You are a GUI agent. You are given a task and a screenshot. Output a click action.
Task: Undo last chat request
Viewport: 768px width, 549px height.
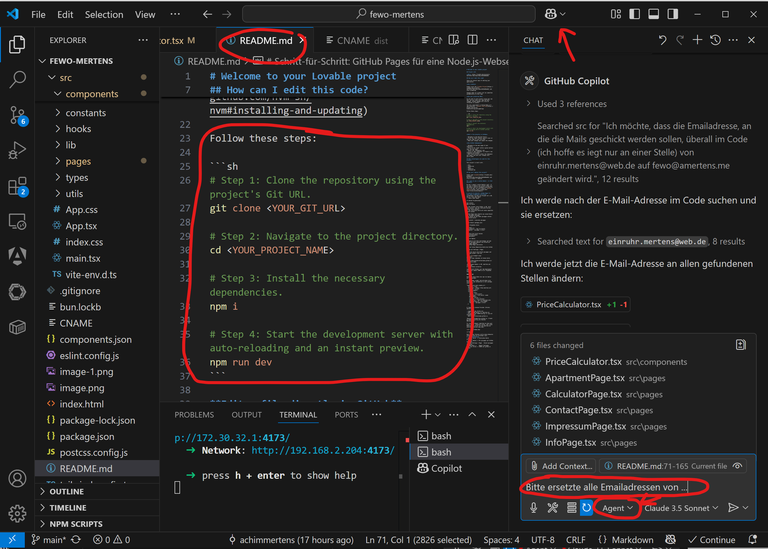click(x=662, y=40)
